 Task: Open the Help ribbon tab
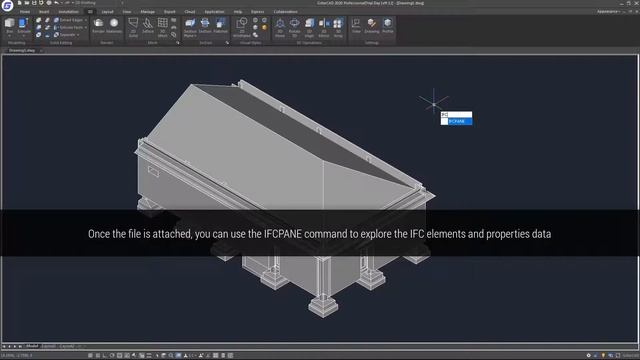click(x=238, y=12)
